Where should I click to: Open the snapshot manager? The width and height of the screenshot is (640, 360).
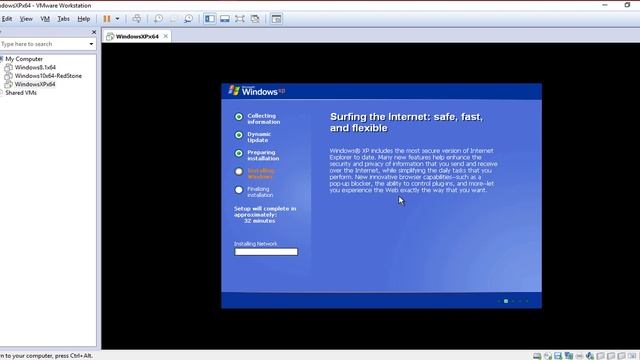coord(189,19)
